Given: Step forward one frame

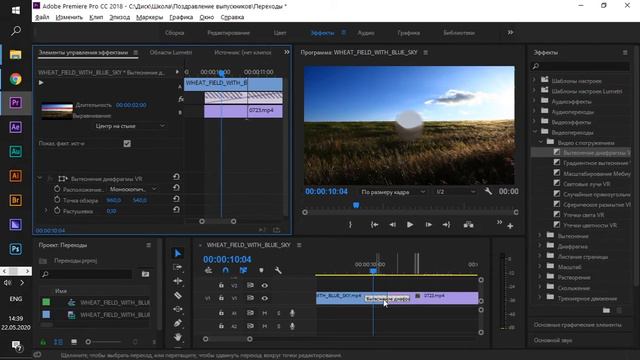Looking at the screenshot, I should point(428,224).
